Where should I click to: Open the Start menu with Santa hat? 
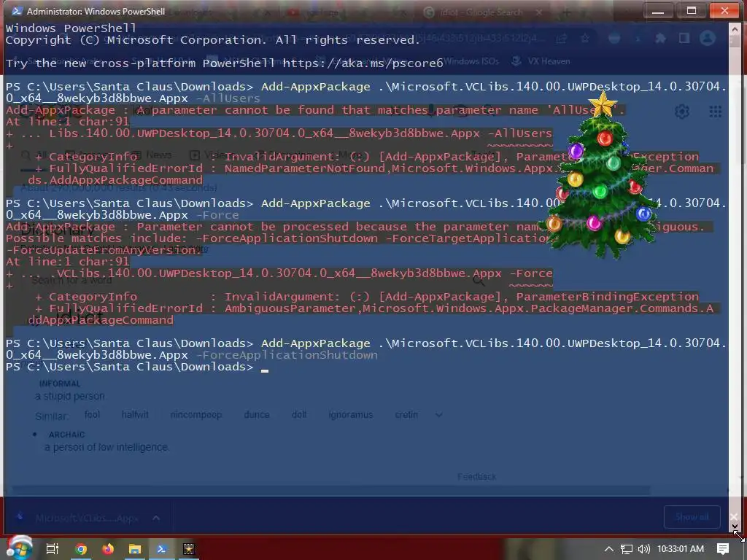20,548
